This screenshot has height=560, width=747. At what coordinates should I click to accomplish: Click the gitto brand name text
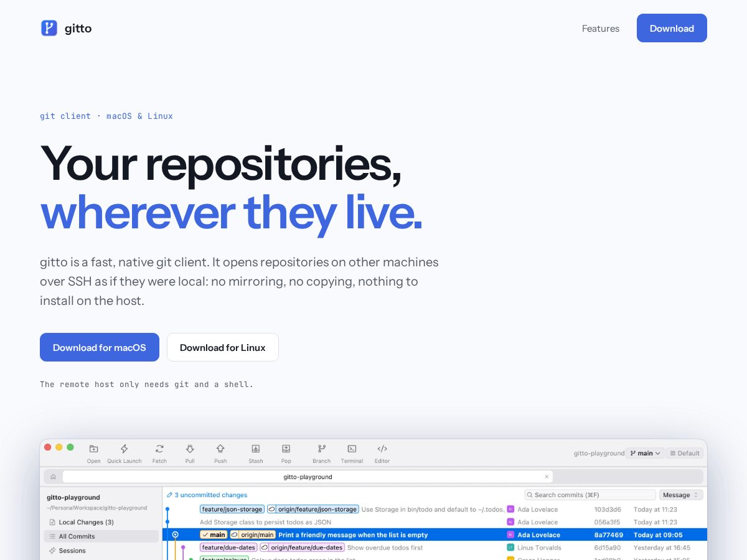click(x=78, y=28)
